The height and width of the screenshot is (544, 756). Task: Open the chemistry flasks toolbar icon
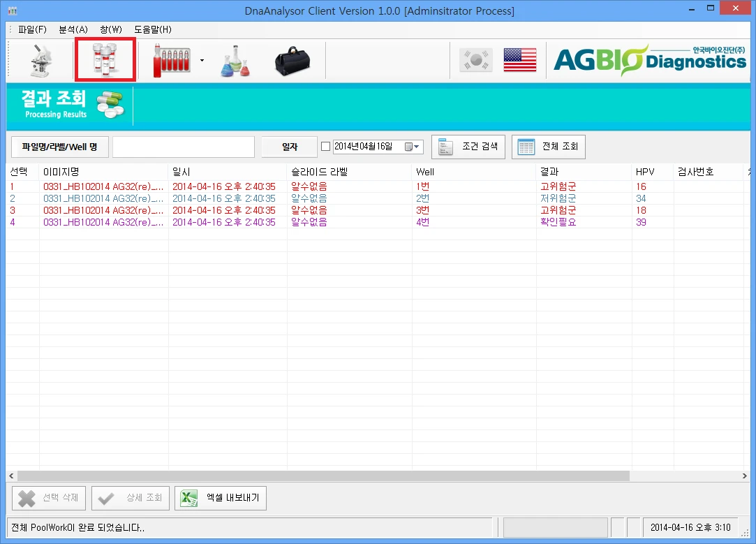(x=235, y=61)
